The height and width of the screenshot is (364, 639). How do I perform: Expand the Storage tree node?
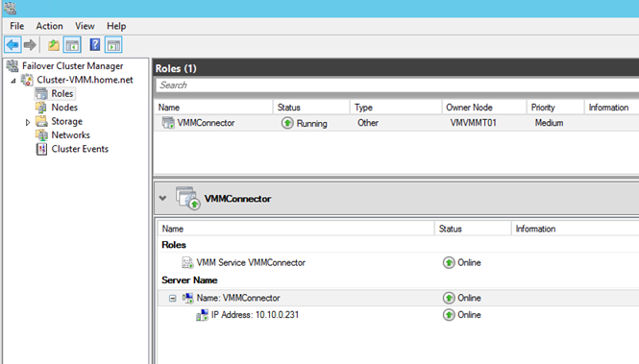pyautogui.click(x=28, y=122)
